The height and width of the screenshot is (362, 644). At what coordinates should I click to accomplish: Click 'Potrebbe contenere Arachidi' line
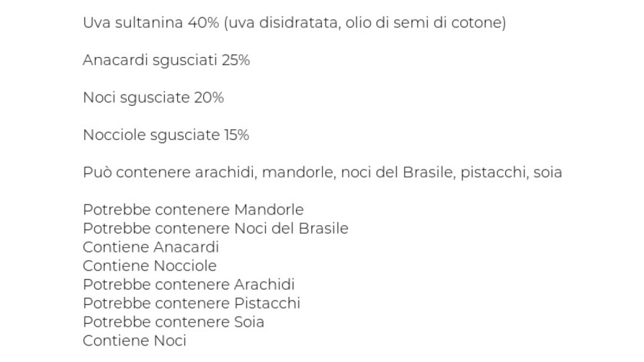pos(189,284)
